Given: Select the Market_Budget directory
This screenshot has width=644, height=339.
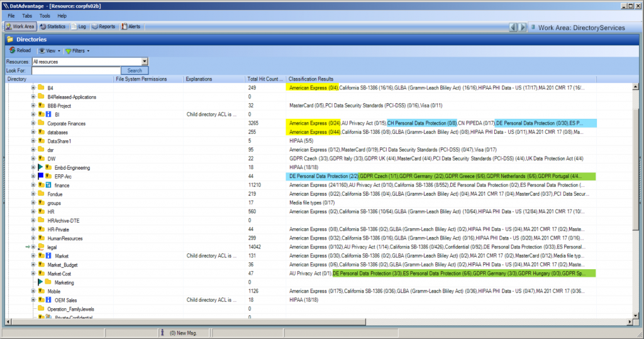Looking at the screenshot, I should click(62, 265).
